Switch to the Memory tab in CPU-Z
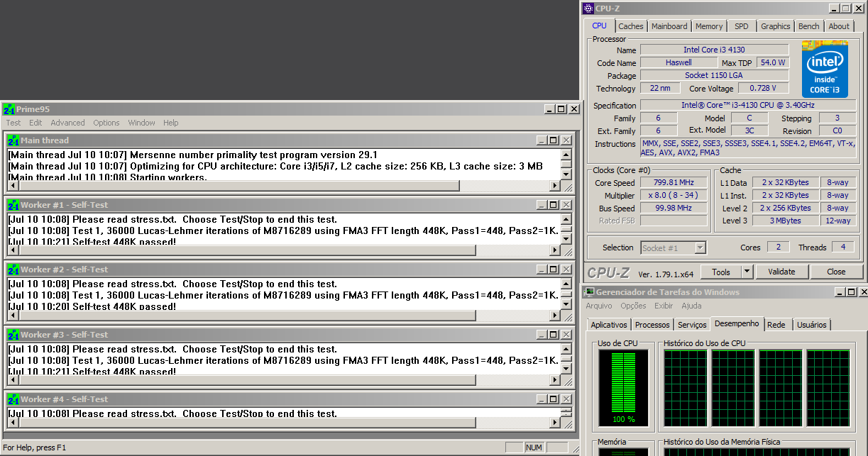Screen dimensions: 868x456 (709, 26)
